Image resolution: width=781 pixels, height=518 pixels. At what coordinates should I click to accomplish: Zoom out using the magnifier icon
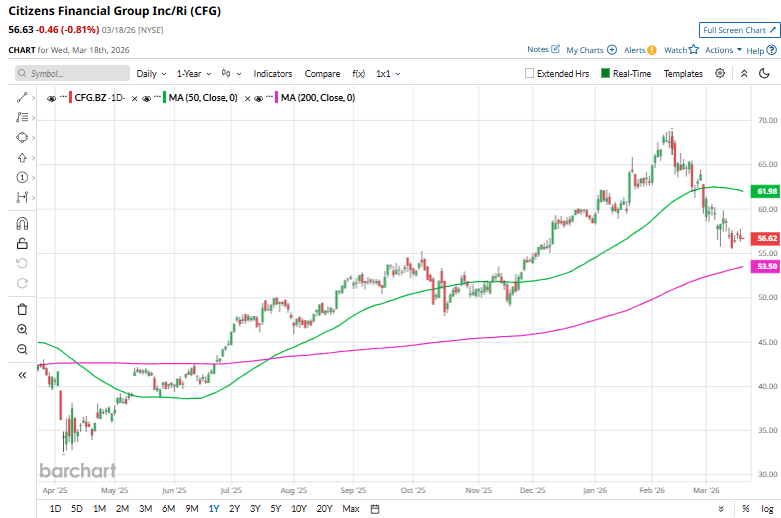tap(22, 349)
